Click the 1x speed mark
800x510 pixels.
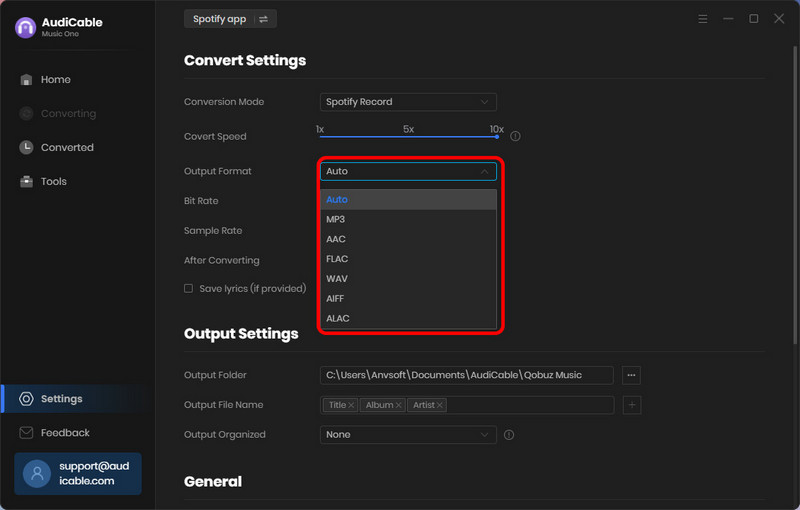coord(320,130)
